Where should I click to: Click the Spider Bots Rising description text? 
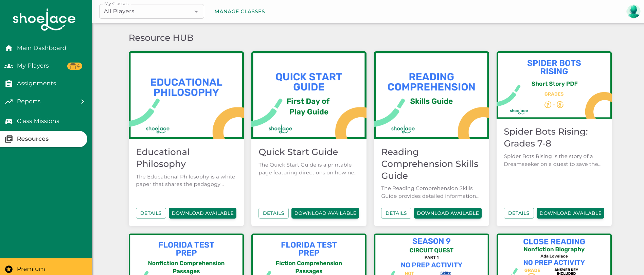pos(553,160)
